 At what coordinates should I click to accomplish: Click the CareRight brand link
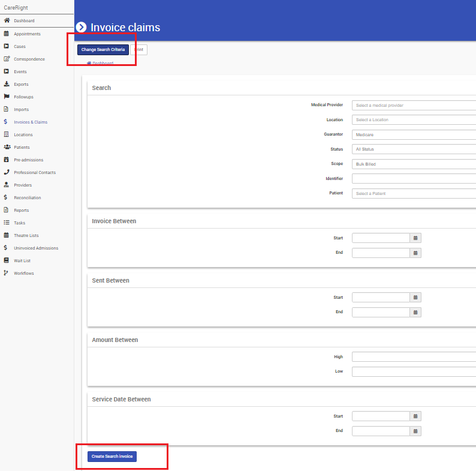pos(16,8)
